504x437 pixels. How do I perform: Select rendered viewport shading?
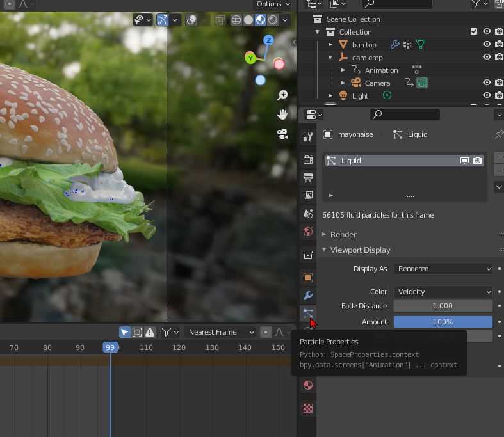(273, 20)
